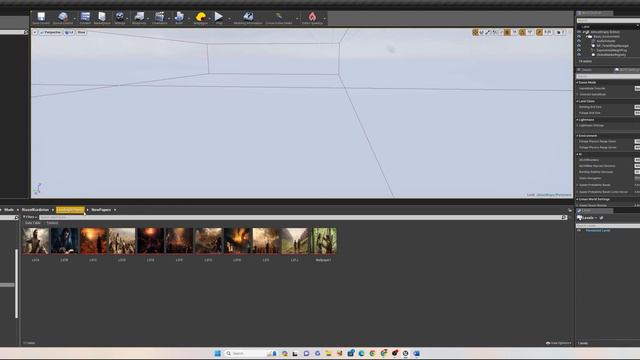Viewport: 640px width, 360px height.
Task: Open the Windows Start menu
Action: [218, 353]
